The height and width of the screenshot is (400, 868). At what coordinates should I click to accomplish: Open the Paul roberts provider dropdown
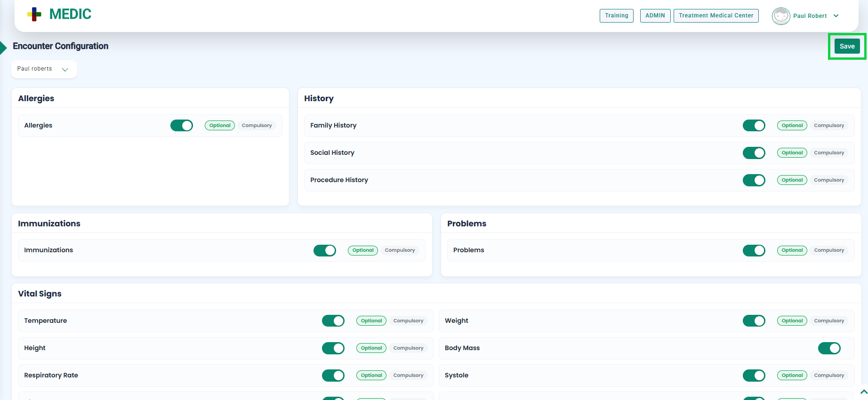44,69
